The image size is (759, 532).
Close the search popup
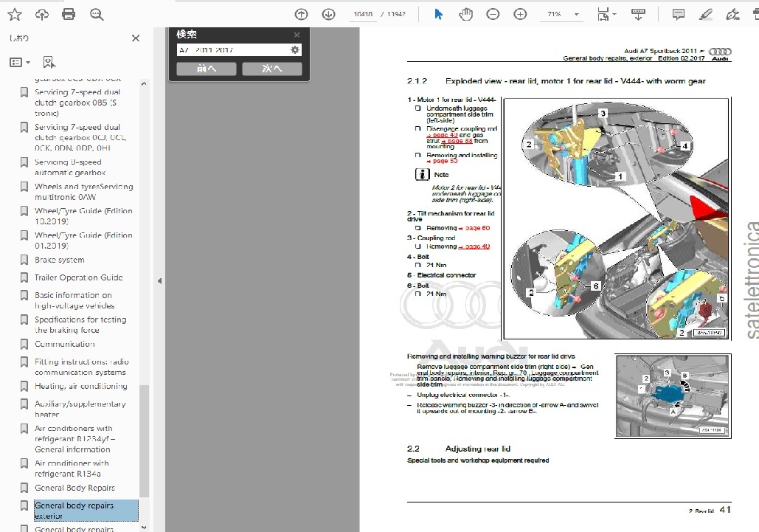(x=297, y=35)
